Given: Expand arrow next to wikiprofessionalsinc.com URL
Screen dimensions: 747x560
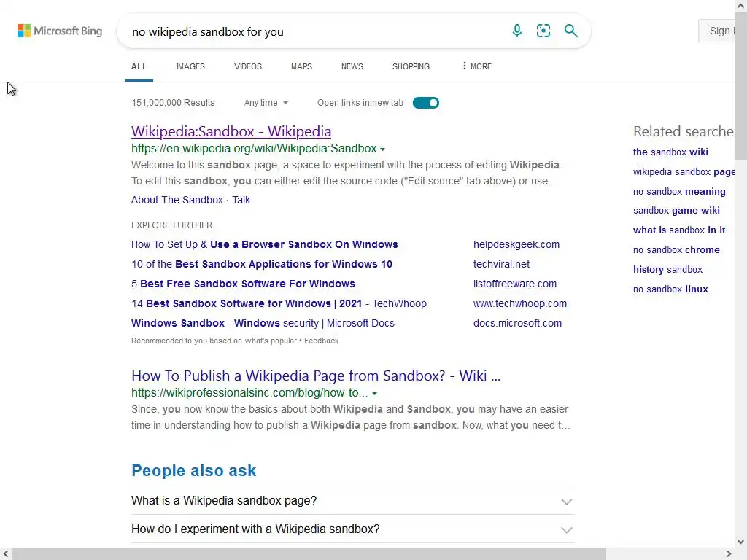Looking at the screenshot, I should [374, 393].
